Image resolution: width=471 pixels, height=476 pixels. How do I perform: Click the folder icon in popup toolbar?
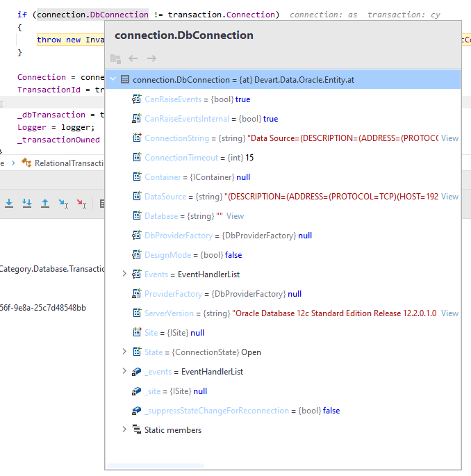pyautogui.click(x=115, y=59)
